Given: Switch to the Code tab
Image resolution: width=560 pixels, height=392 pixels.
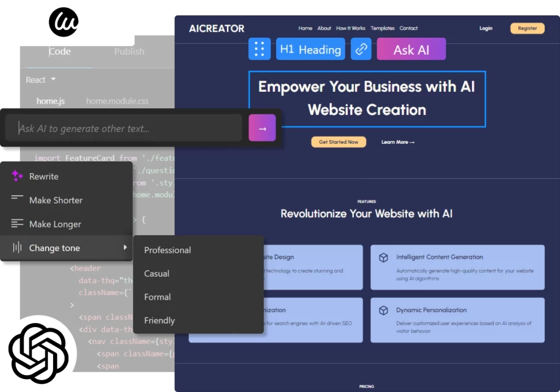Looking at the screenshot, I should pos(60,51).
